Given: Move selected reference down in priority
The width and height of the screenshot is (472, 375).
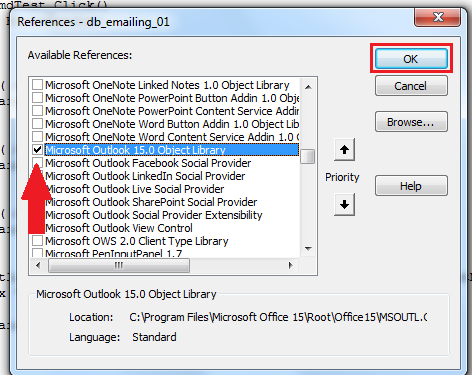Looking at the screenshot, I should 344,204.
